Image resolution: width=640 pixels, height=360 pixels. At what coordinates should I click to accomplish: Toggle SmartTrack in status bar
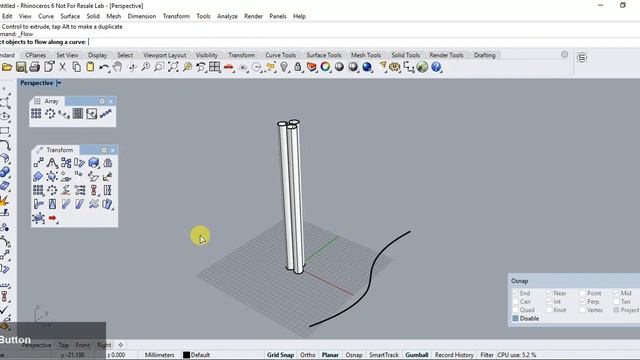(x=384, y=355)
